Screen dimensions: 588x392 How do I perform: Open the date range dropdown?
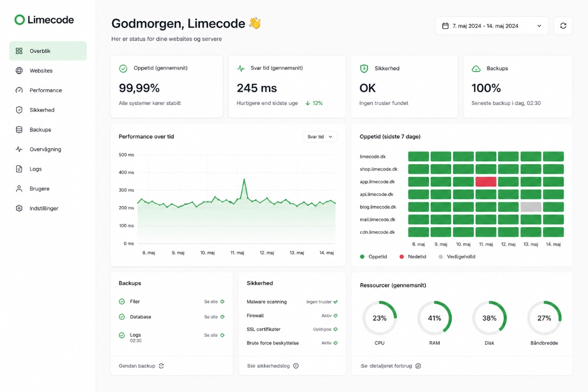[x=491, y=25]
